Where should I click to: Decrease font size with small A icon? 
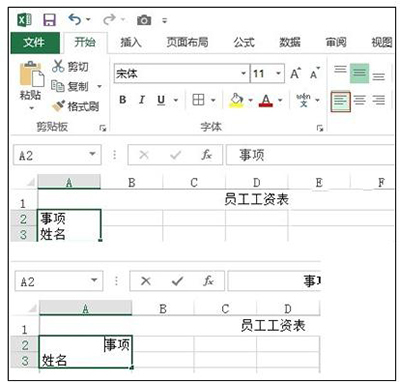[315, 73]
